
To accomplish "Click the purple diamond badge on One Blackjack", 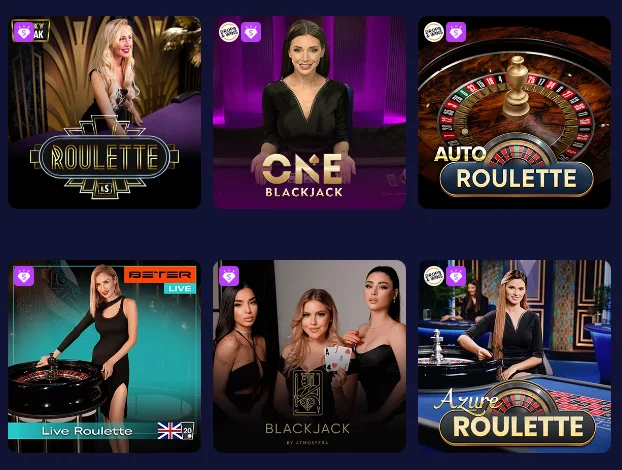I will pos(251,32).
